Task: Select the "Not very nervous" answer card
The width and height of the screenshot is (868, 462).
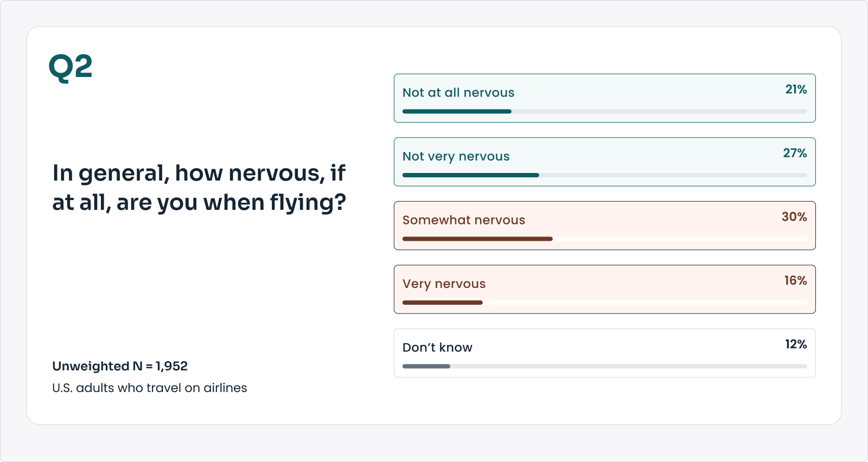Action: [604, 162]
